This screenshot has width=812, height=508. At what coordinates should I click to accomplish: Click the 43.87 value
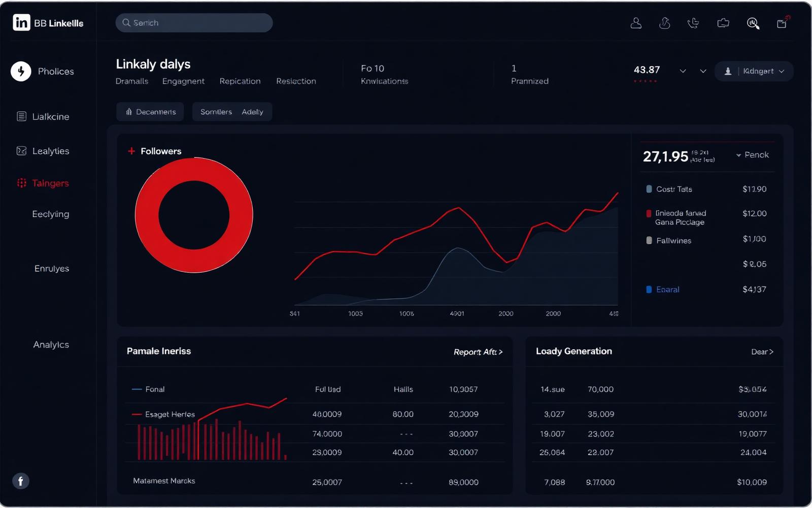(647, 70)
